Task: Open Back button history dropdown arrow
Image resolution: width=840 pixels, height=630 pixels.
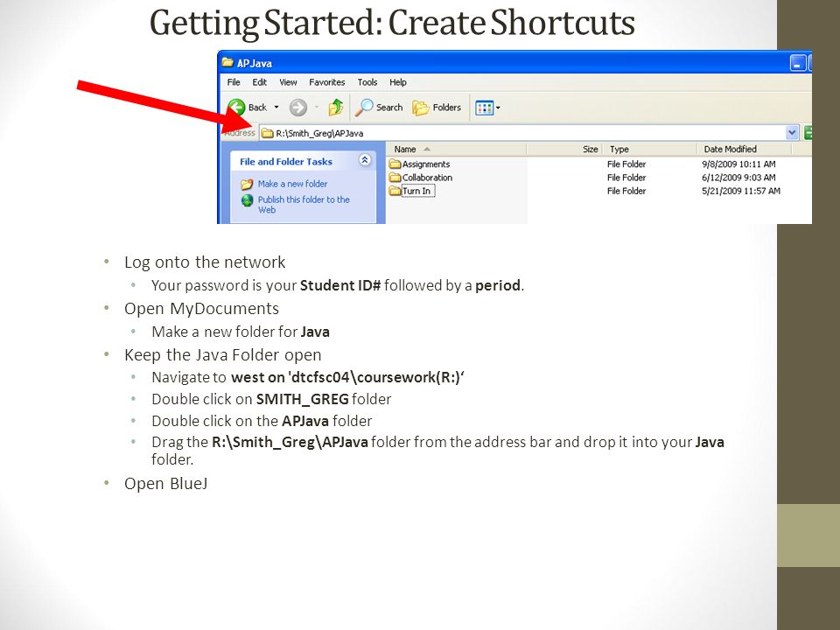Action: pos(276,107)
